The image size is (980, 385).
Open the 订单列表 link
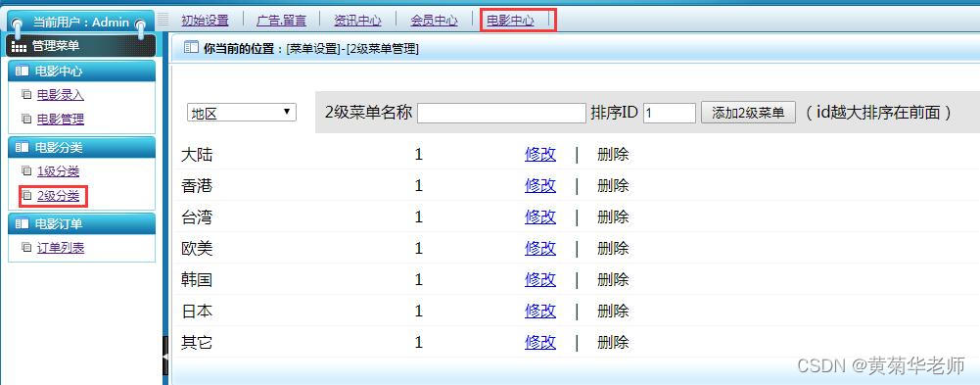[61, 248]
